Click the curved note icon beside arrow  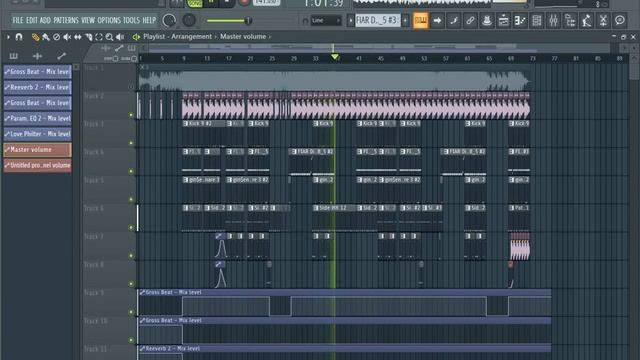point(454,20)
